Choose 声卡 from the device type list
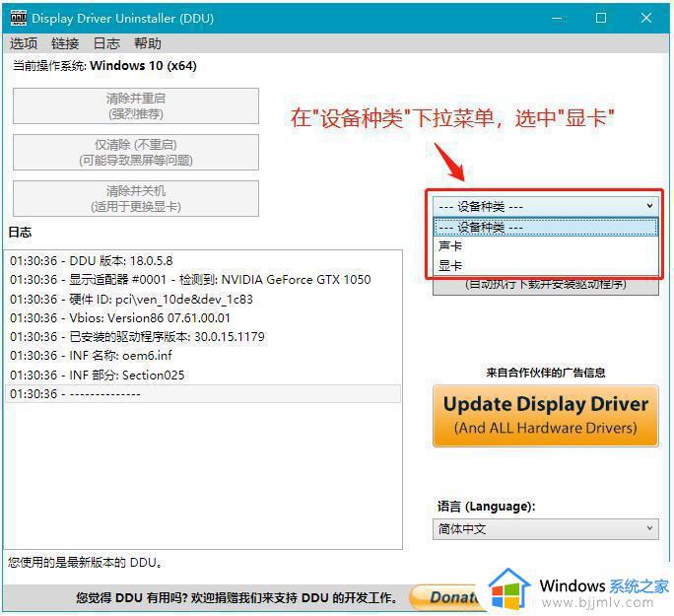The width and height of the screenshot is (674, 616). [x=546, y=246]
